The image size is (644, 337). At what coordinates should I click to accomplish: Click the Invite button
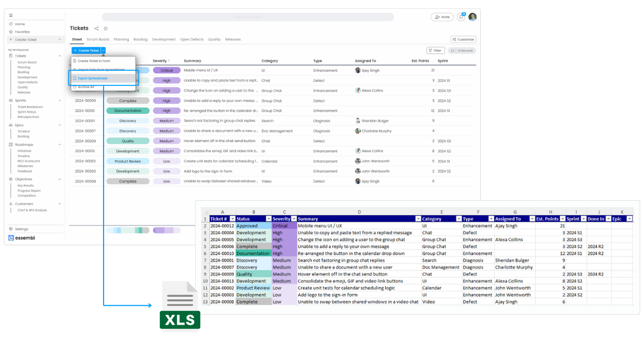point(442,17)
